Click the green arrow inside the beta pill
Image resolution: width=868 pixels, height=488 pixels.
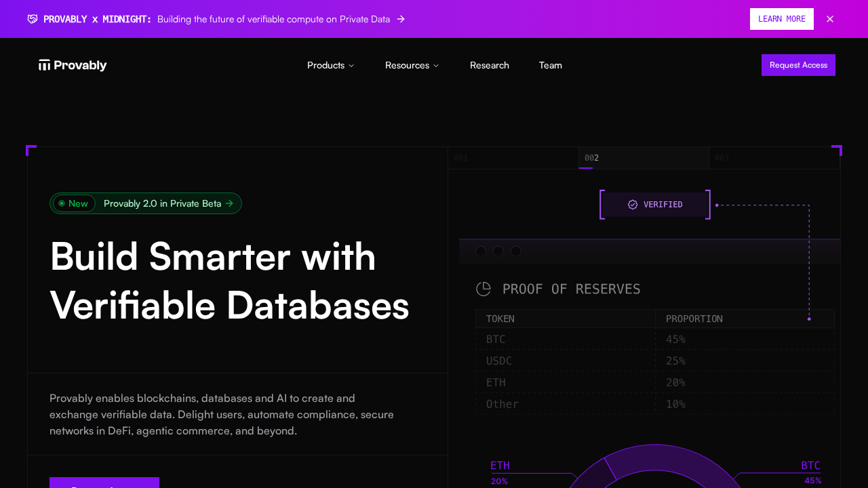point(230,203)
